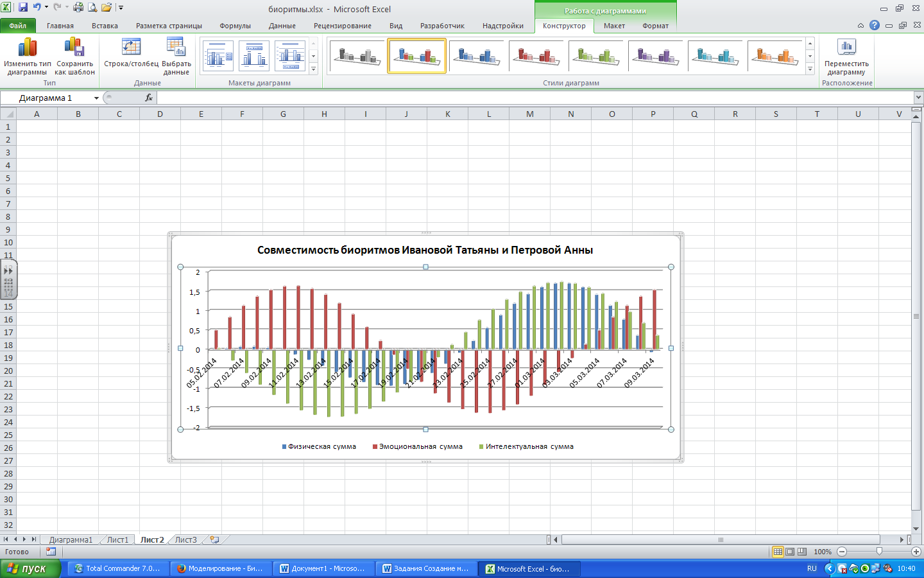This screenshot has width=924, height=578.
Task: Apply the purple chart style
Action: (x=655, y=56)
